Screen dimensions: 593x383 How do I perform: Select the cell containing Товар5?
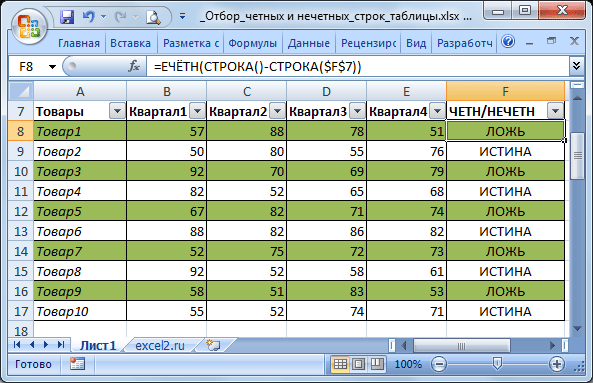80,211
